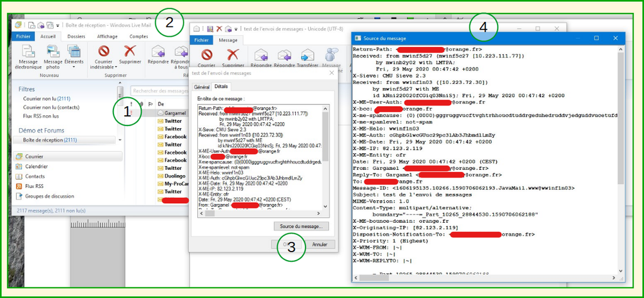Click the Supprimer icon in the inbox ribbon
This screenshot has width=644, height=298.
click(x=130, y=53)
